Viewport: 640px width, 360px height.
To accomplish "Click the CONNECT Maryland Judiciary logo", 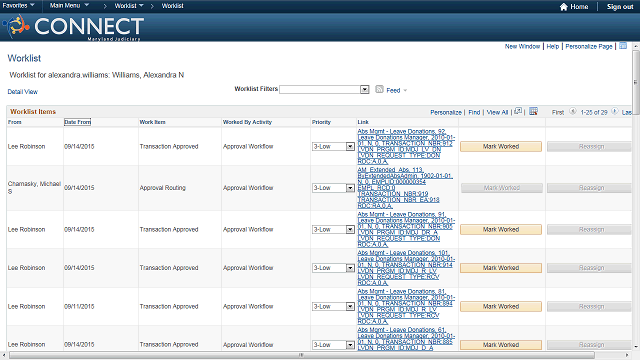I will point(73,27).
